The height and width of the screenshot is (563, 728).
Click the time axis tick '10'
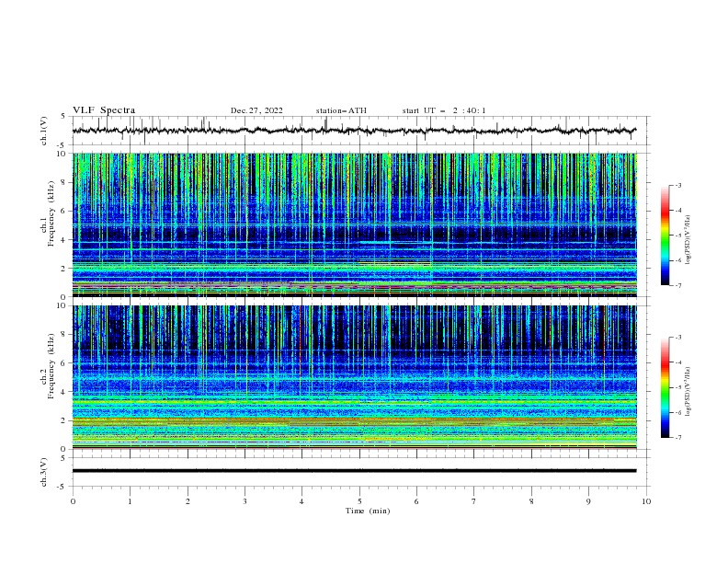click(646, 501)
